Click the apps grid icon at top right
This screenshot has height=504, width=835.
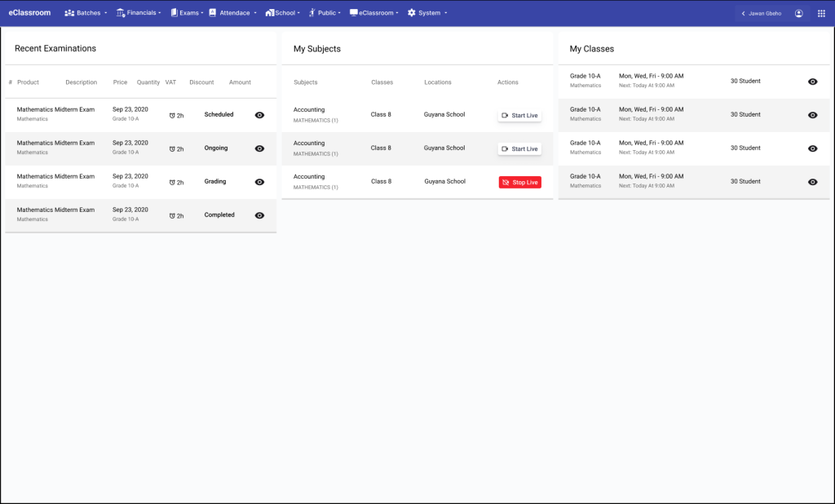click(824, 12)
